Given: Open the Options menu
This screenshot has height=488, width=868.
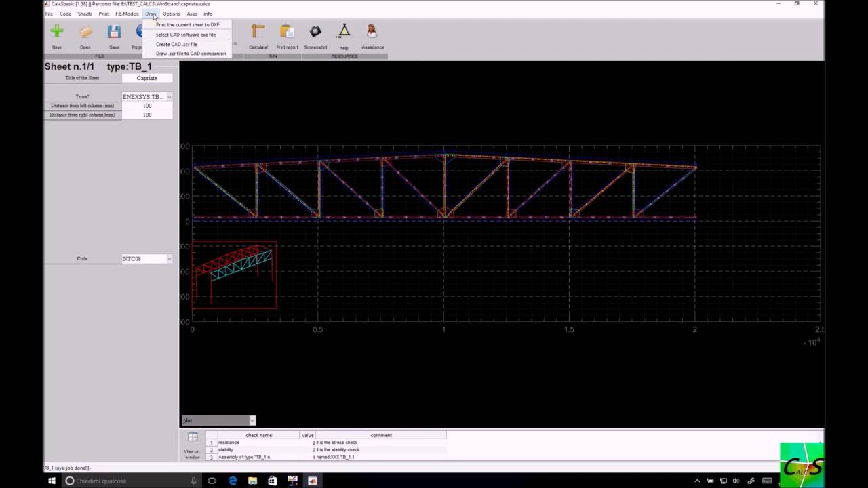Looking at the screenshot, I should tap(172, 14).
